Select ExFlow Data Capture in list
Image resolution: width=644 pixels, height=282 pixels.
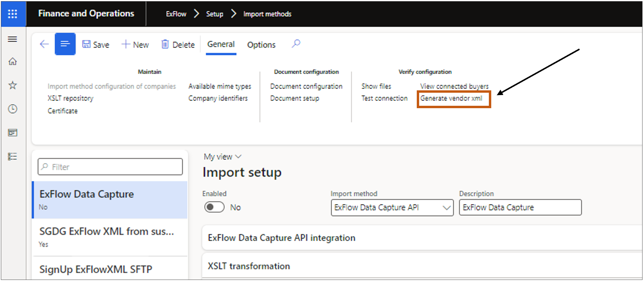coord(110,200)
